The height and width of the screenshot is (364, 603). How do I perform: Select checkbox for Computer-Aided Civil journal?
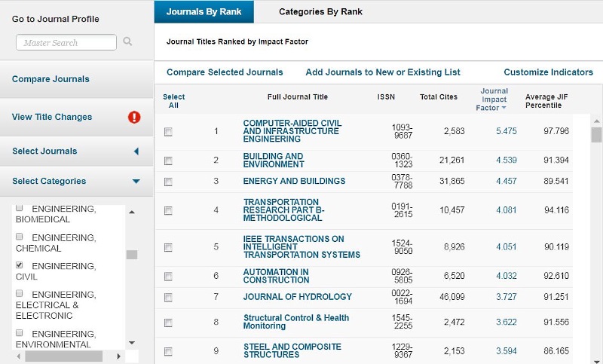click(x=168, y=132)
